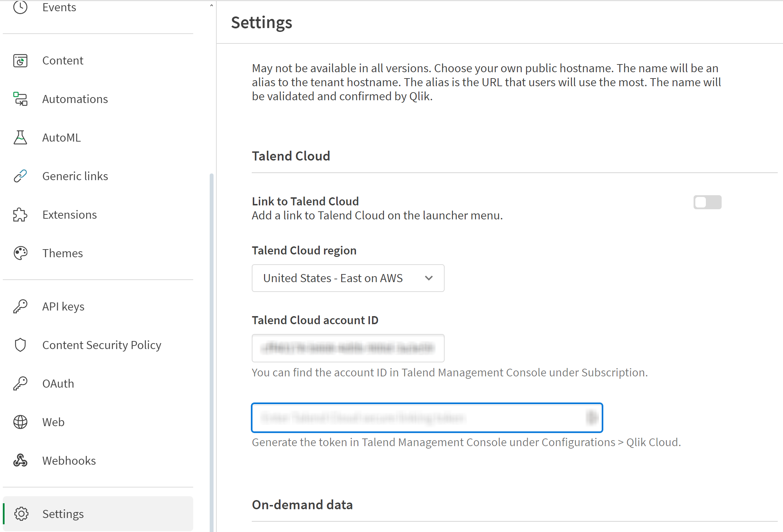Click the Webhooks navigation link

coord(69,460)
